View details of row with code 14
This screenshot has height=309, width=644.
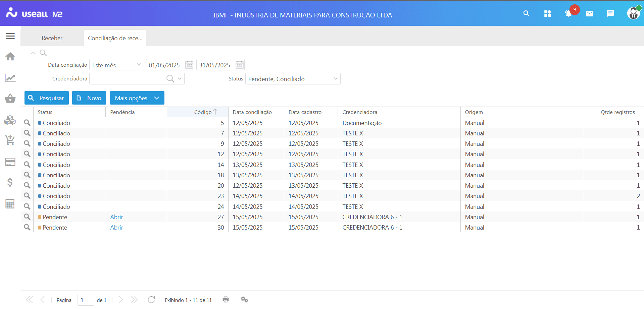pyautogui.click(x=27, y=165)
